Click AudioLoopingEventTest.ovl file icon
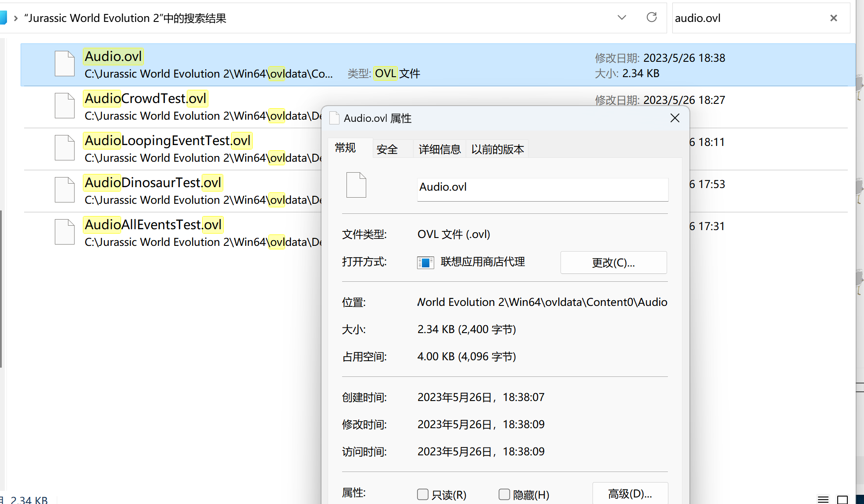This screenshot has width=864, height=504. tap(64, 148)
